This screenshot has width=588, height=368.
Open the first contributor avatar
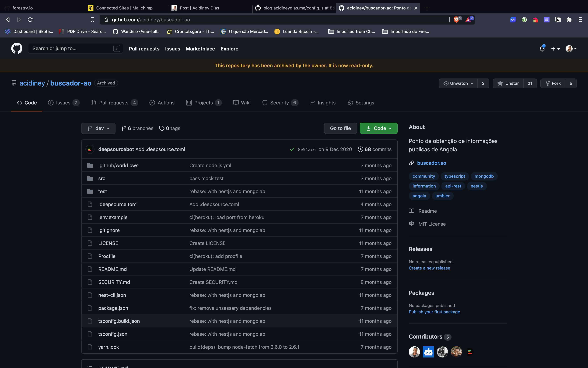tap(414, 352)
